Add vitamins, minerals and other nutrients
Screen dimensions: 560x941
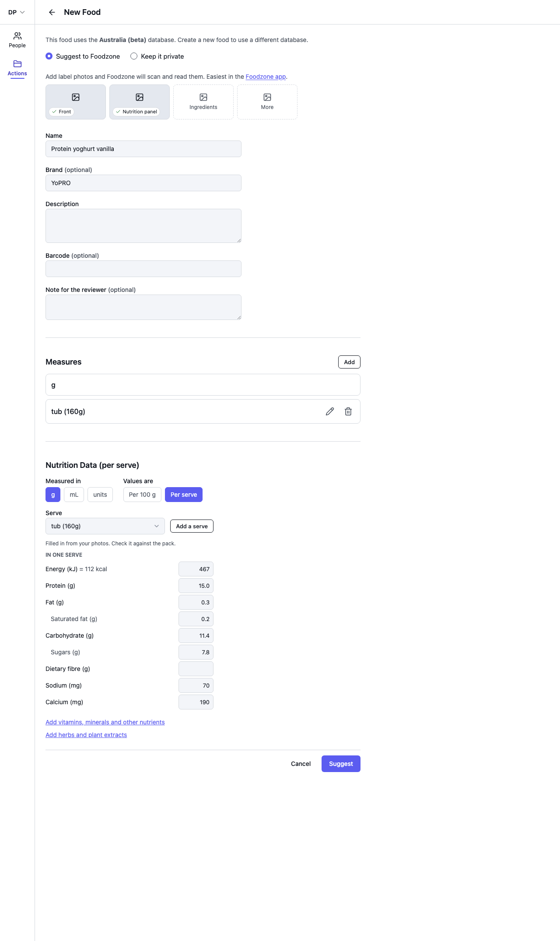[105, 722]
